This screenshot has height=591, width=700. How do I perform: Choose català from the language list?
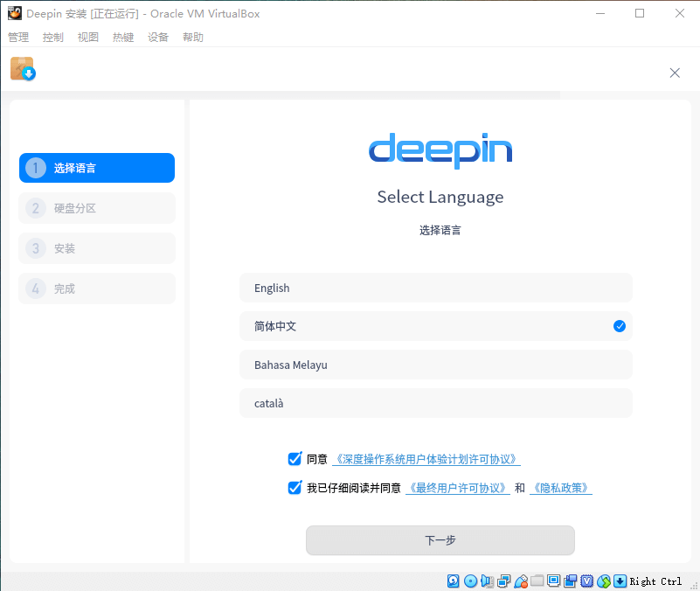(x=436, y=403)
